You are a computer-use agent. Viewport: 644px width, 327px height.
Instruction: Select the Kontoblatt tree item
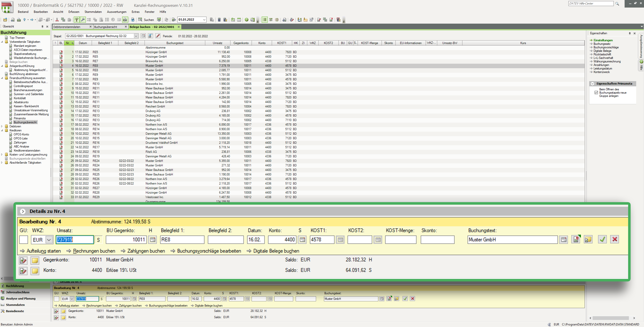20,98
